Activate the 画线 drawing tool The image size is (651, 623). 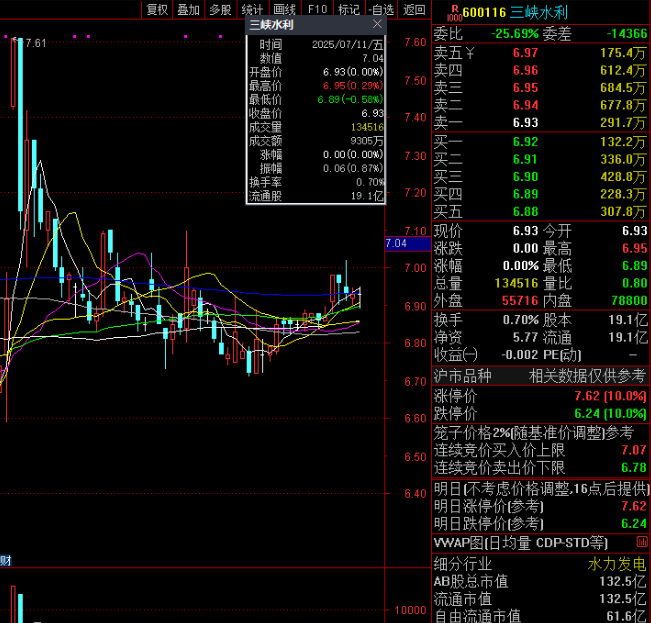(x=284, y=10)
